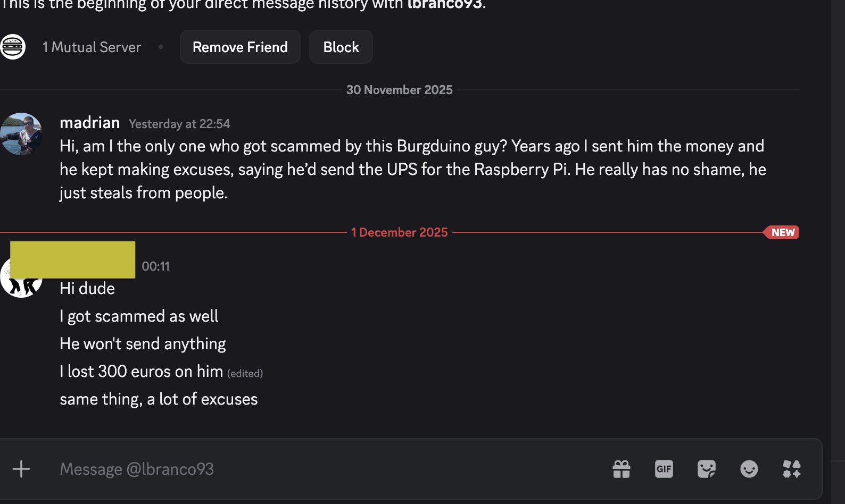The height and width of the screenshot is (504, 845).
Task: Click into the Message @lbranco93 input field
Action: coord(213,469)
